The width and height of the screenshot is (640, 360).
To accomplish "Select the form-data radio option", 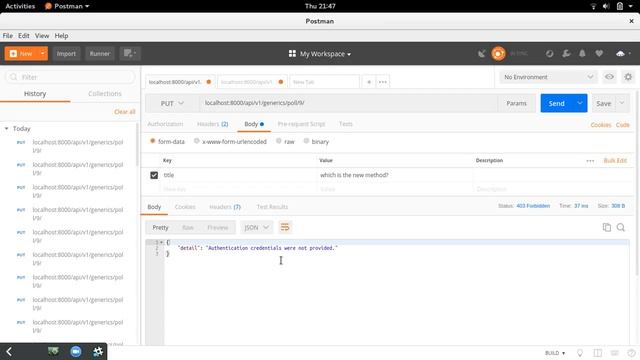I will click(153, 141).
